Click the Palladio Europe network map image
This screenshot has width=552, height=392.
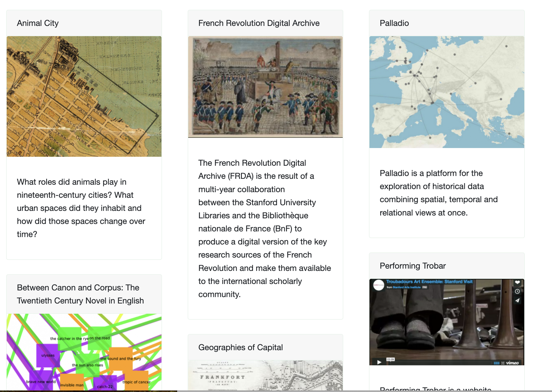[447, 92]
